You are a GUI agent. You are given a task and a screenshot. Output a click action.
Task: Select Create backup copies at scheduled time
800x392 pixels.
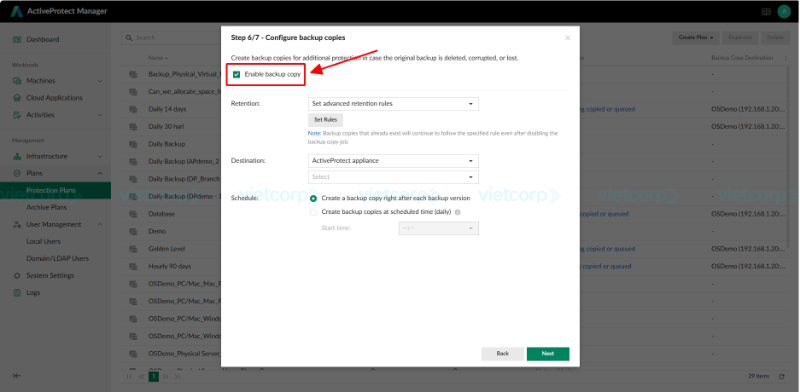coord(313,212)
